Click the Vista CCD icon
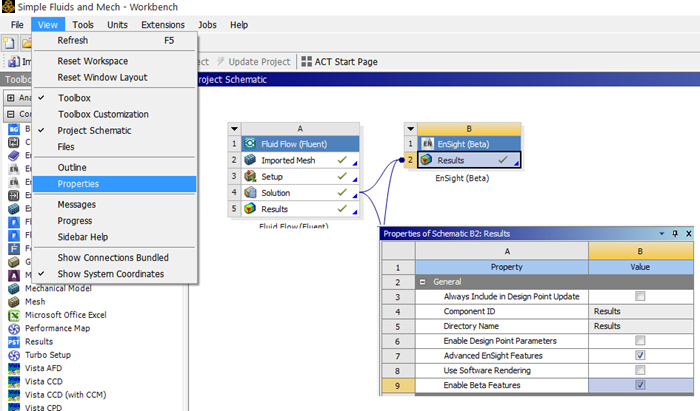Viewport: 700px width, 411px height. (14, 382)
